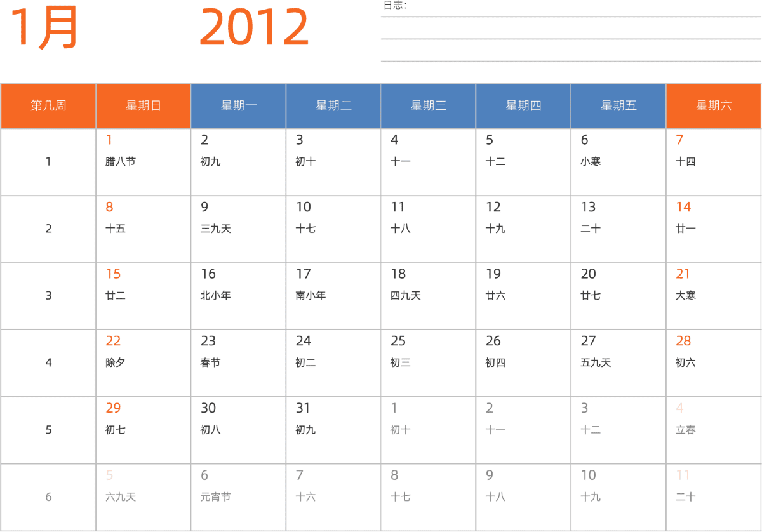Image resolution: width=762 pixels, height=532 pixels.
Task: Click the 春节 Spring Festival label
Action: [x=211, y=363]
